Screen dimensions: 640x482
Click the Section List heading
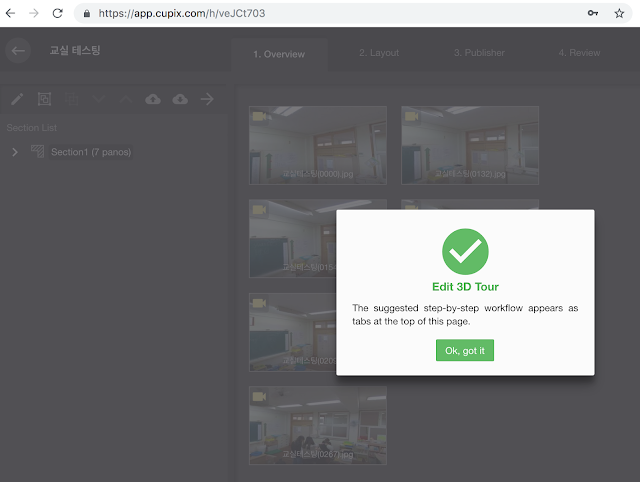[32, 128]
